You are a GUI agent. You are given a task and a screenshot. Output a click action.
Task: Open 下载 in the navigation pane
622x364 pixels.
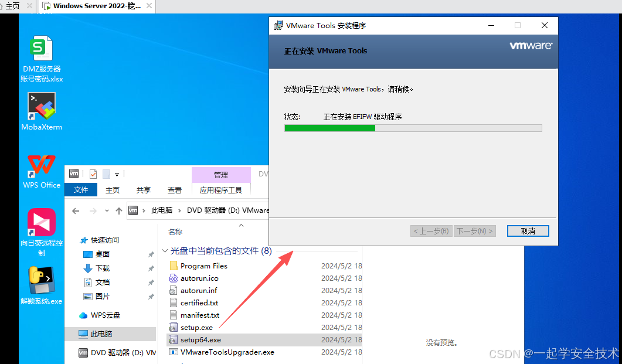coord(103,268)
